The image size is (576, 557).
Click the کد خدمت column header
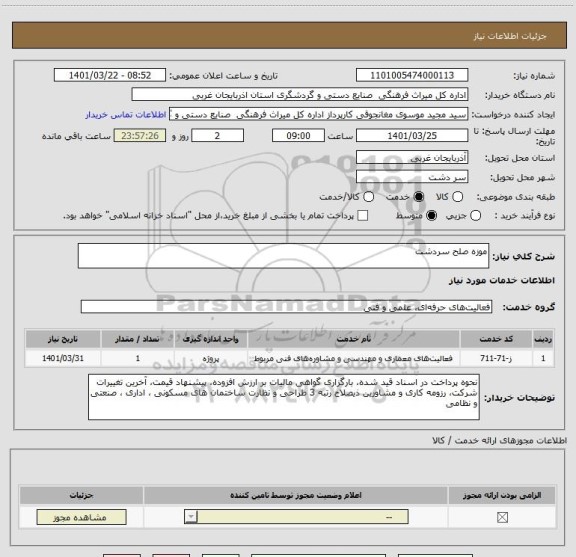tap(496, 339)
